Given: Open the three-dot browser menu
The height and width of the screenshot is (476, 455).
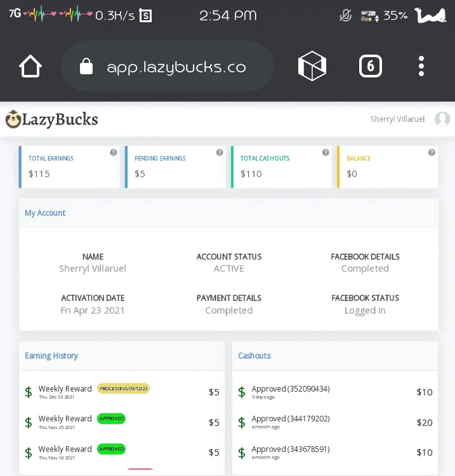Looking at the screenshot, I should coord(421,66).
